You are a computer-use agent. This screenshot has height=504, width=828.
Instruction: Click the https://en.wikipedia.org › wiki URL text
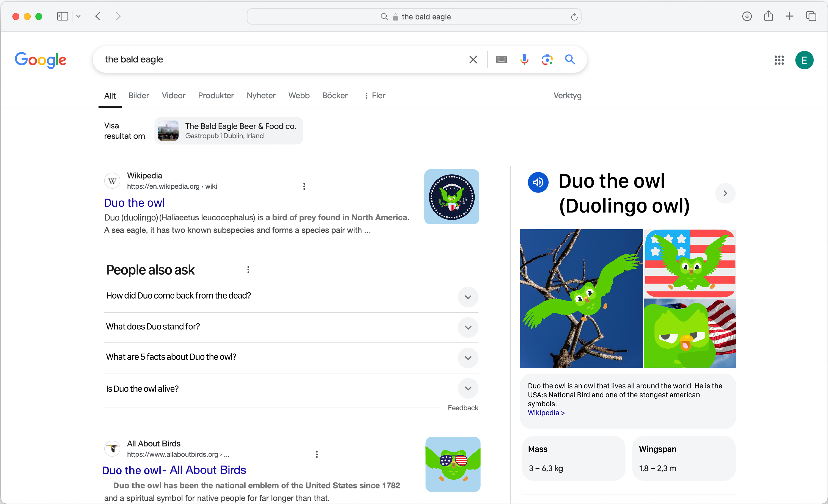(x=172, y=186)
